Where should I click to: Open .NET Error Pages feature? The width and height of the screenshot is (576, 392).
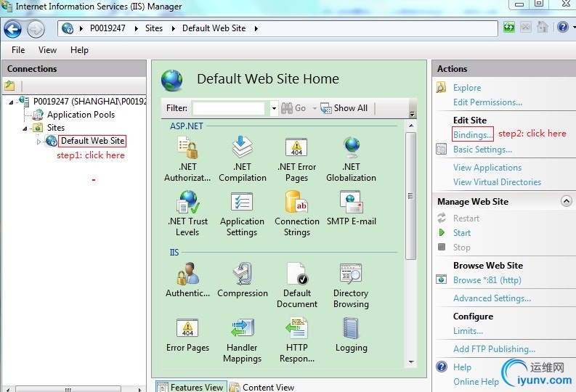click(297, 159)
